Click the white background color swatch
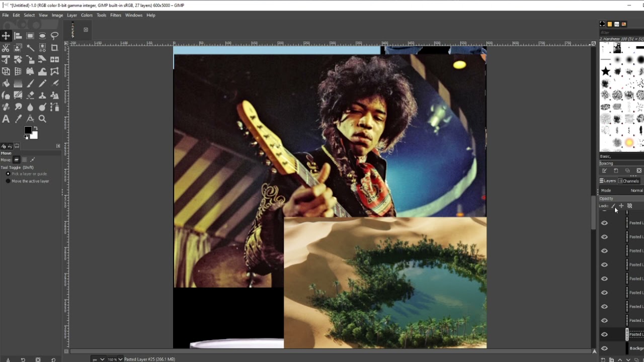The width and height of the screenshot is (644, 362). pyautogui.click(x=34, y=135)
